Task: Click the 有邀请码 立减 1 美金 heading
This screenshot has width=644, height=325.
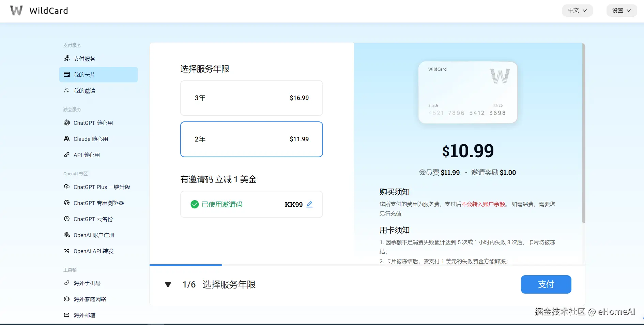Action: pyautogui.click(x=218, y=179)
